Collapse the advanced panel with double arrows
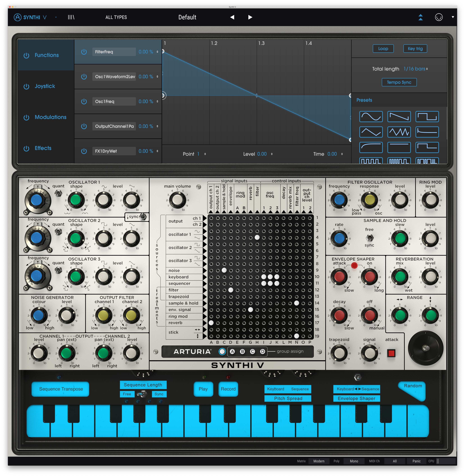This screenshot has width=465, height=476. [420, 17]
